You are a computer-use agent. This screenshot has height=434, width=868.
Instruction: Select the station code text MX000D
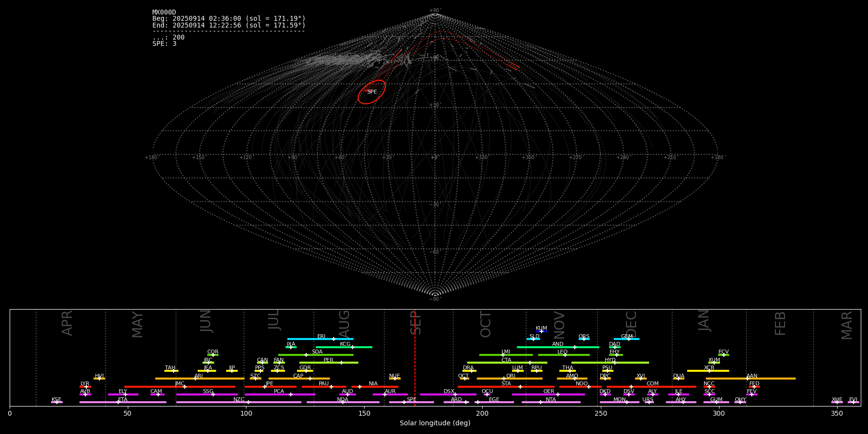(164, 13)
